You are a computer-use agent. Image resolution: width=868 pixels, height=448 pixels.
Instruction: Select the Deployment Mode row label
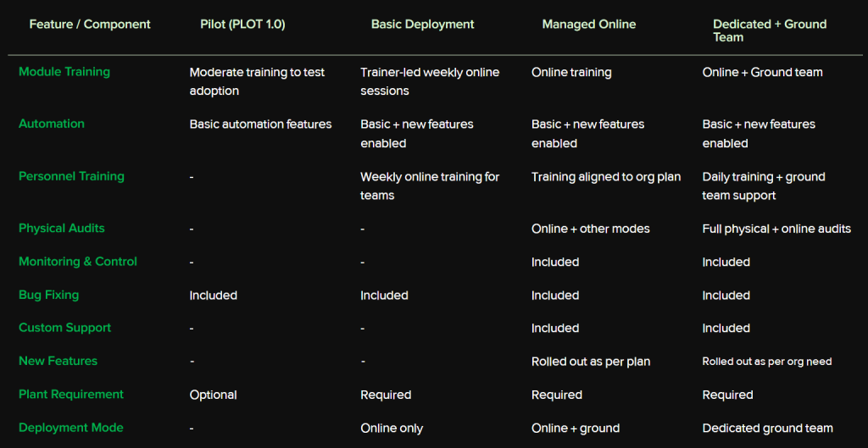[70, 428]
